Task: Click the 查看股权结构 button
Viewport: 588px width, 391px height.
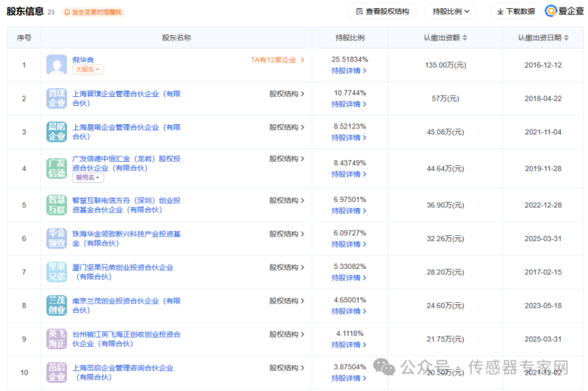Action: 382,12
